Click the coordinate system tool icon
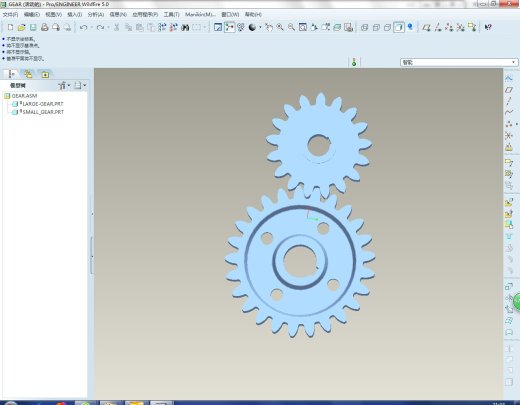Viewport: 520px width, 405px height. [509, 136]
